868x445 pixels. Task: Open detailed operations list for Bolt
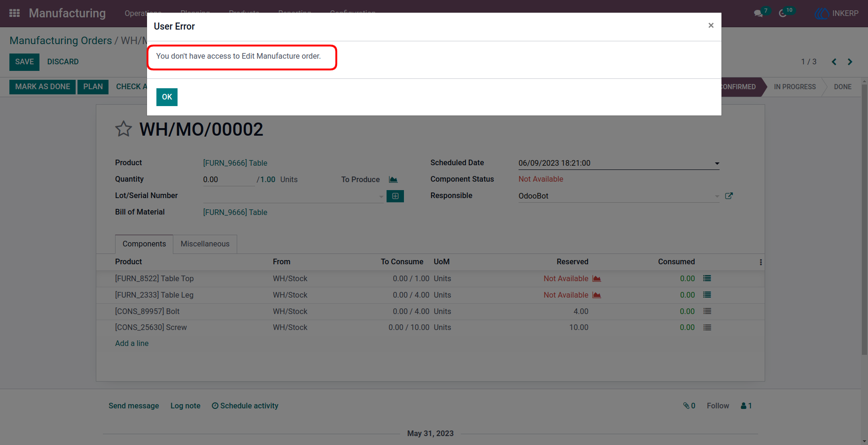707,311
